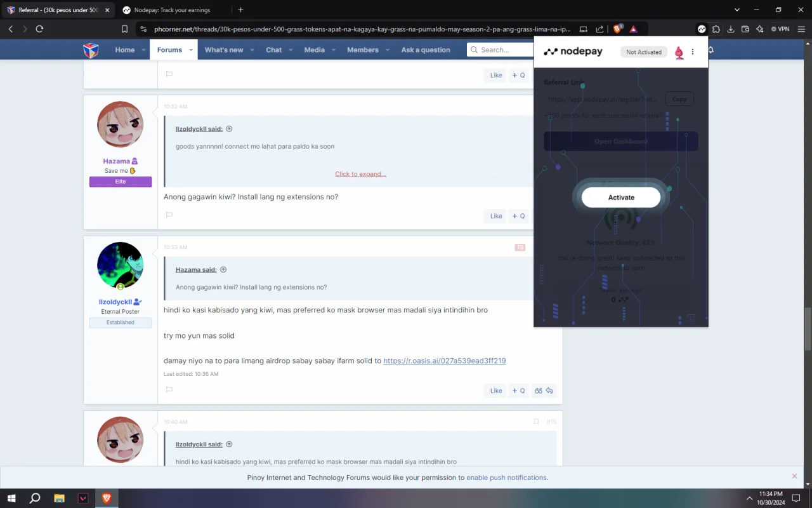Screen dimensions: 812x508
Task: Click the PHCorner site logo
Action: 91,50
